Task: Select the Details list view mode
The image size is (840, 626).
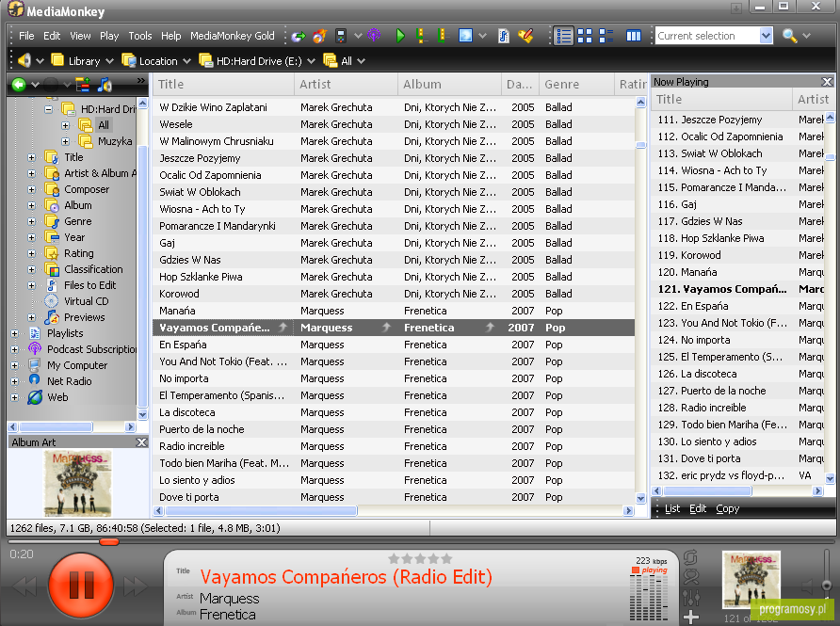Action: point(563,36)
